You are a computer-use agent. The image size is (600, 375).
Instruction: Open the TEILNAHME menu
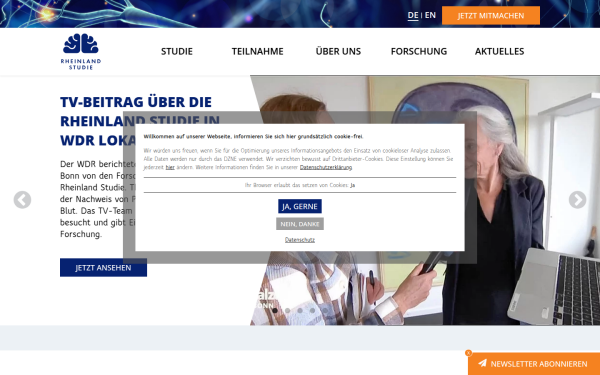pyautogui.click(x=258, y=51)
